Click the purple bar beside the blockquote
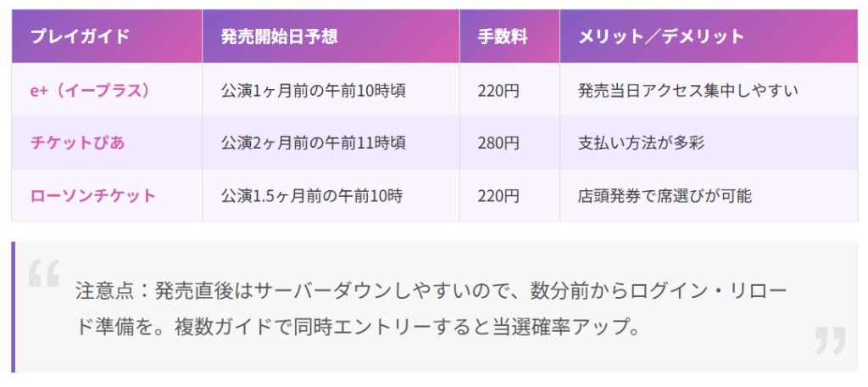The height and width of the screenshot is (387, 868). [14, 307]
